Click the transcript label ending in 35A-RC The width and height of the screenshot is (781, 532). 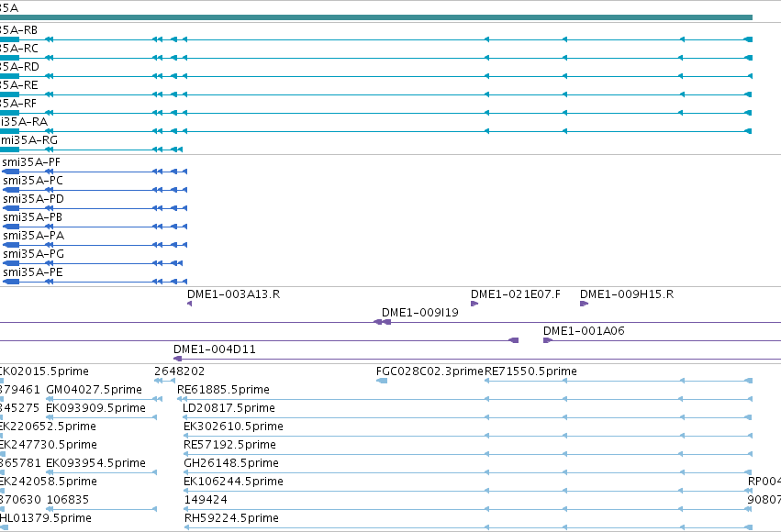(19, 49)
